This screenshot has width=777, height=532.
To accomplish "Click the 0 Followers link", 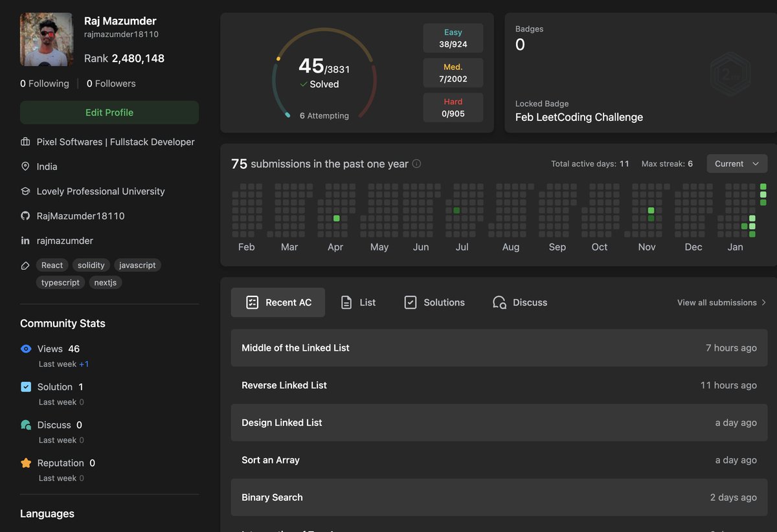I will coord(111,83).
